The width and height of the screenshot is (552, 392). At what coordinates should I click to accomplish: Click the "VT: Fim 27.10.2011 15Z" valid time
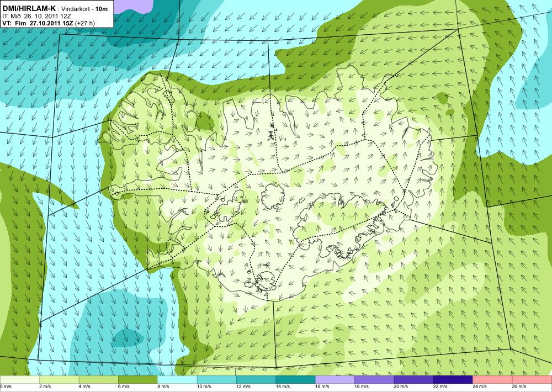[x=38, y=23]
